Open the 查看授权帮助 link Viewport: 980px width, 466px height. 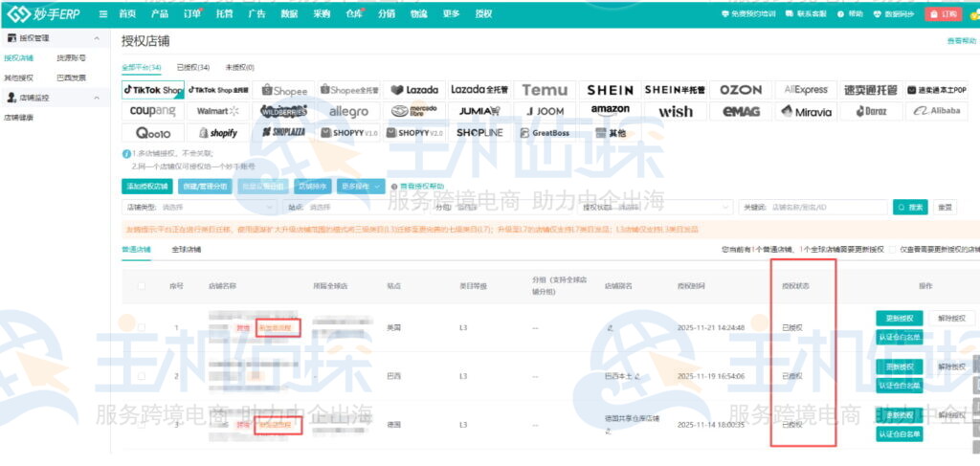(421, 187)
